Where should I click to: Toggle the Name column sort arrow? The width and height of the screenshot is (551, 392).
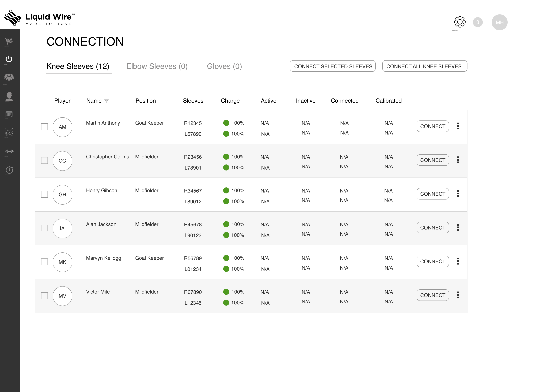[107, 101]
